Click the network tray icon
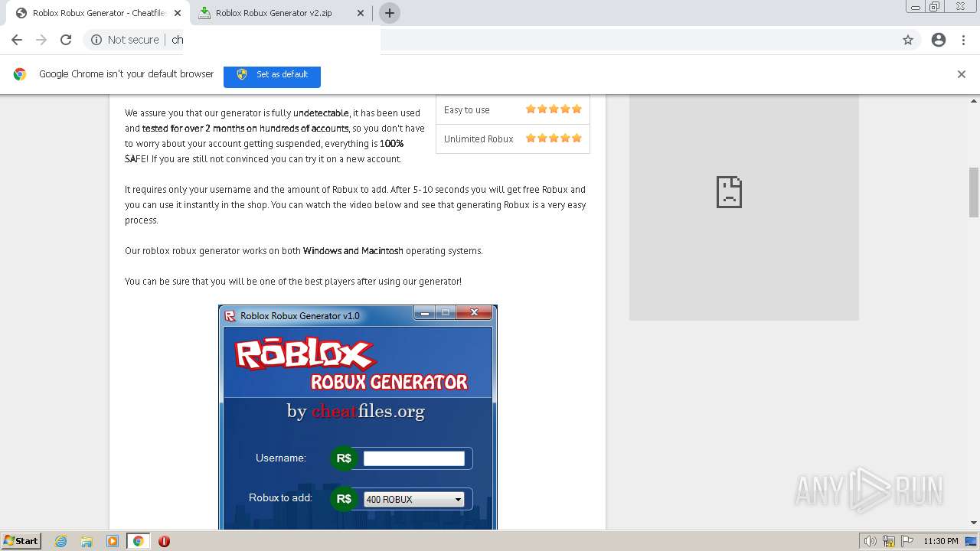The width and height of the screenshot is (980, 551). click(889, 541)
